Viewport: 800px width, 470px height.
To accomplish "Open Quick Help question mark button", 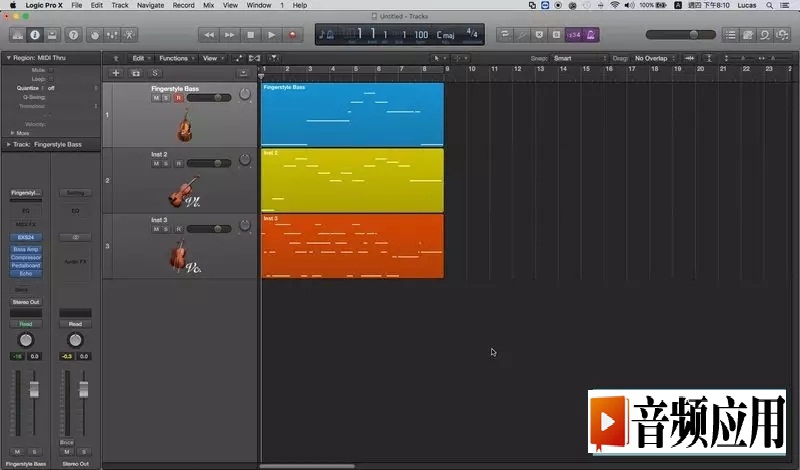I will (x=73, y=35).
